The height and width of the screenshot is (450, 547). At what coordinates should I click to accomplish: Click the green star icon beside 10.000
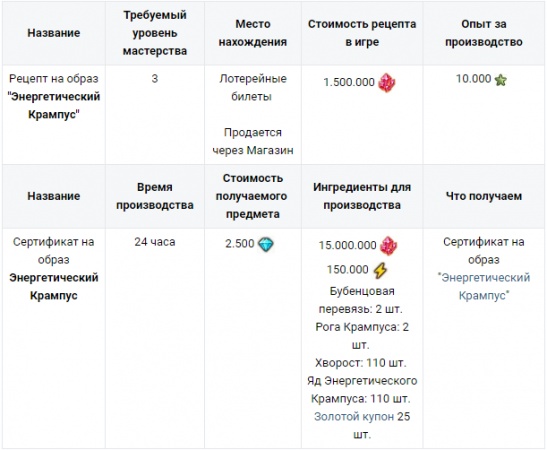click(501, 80)
